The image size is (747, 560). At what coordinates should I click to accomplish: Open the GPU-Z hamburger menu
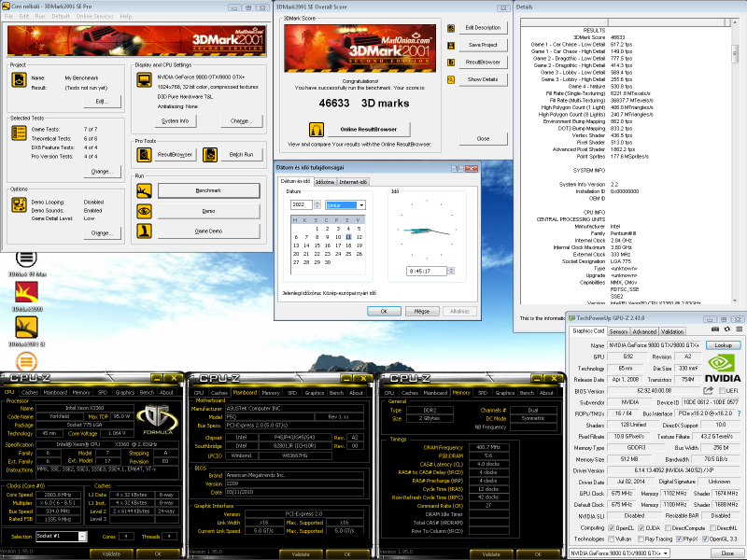pos(740,329)
